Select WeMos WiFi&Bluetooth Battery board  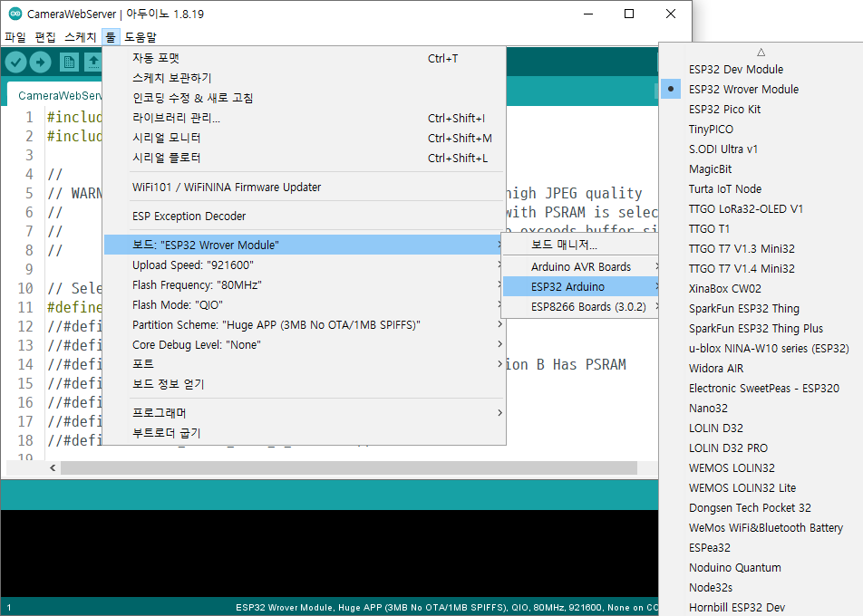tap(761, 527)
